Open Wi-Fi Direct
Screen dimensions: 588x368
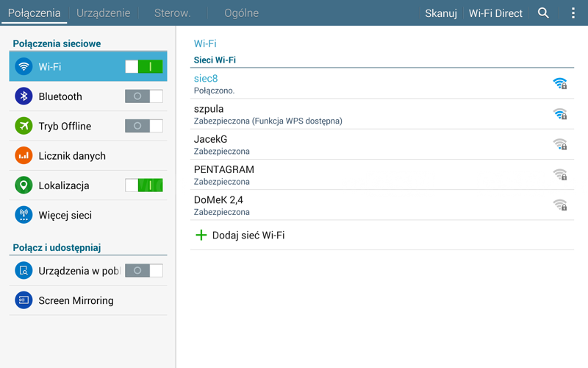tap(495, 13)
